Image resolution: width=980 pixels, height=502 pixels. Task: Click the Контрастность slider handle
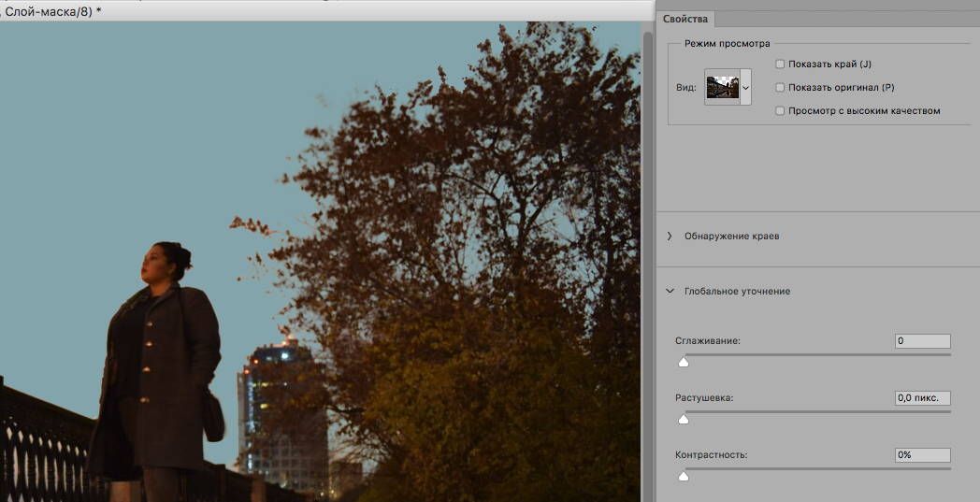pos(684,477)
